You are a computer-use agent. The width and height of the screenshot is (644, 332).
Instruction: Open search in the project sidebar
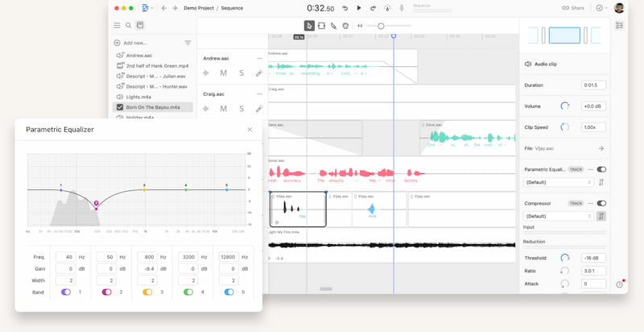click(128, 26)
